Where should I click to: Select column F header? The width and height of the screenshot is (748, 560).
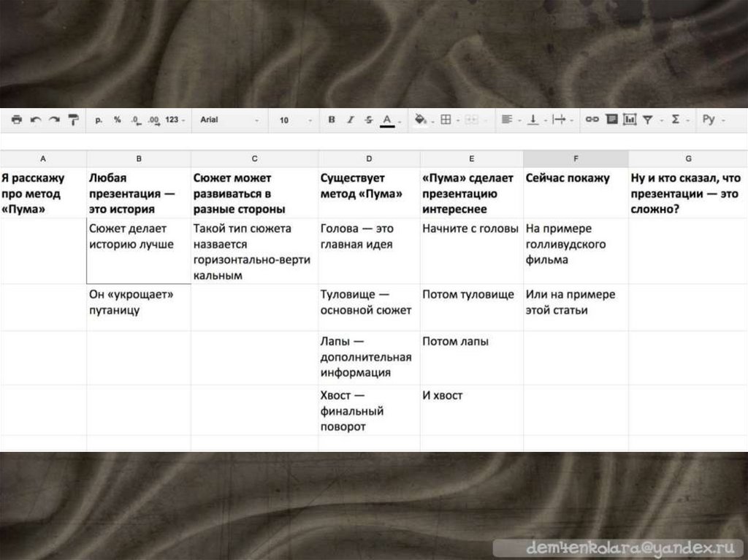pyautogui.click(x=576, y=158)
